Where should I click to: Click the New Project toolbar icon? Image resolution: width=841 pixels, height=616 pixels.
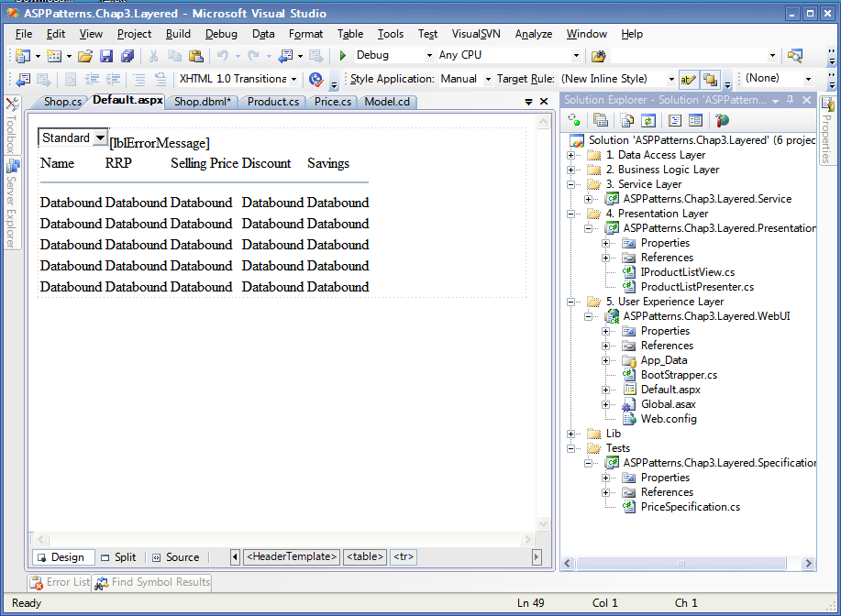pos(23,55)
